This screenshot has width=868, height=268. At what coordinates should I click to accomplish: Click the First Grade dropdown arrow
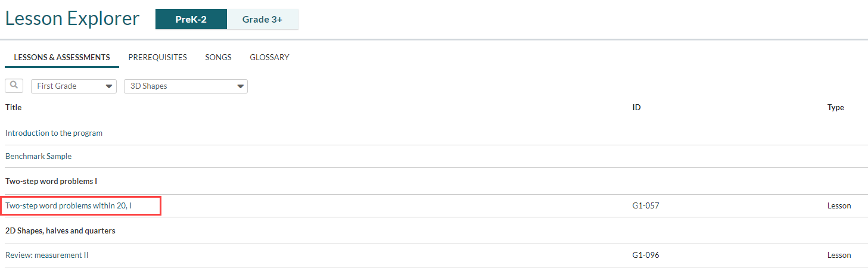[x=109, y=86]
